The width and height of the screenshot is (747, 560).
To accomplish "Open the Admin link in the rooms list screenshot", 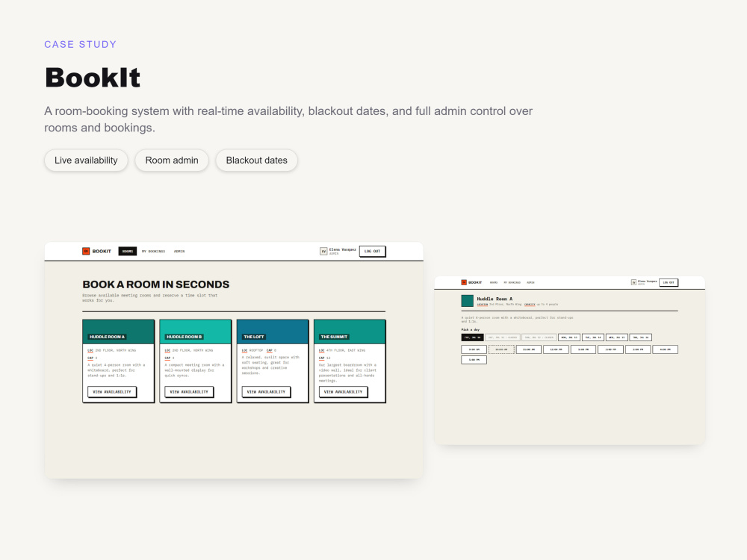I will click(x=179, y=251).
